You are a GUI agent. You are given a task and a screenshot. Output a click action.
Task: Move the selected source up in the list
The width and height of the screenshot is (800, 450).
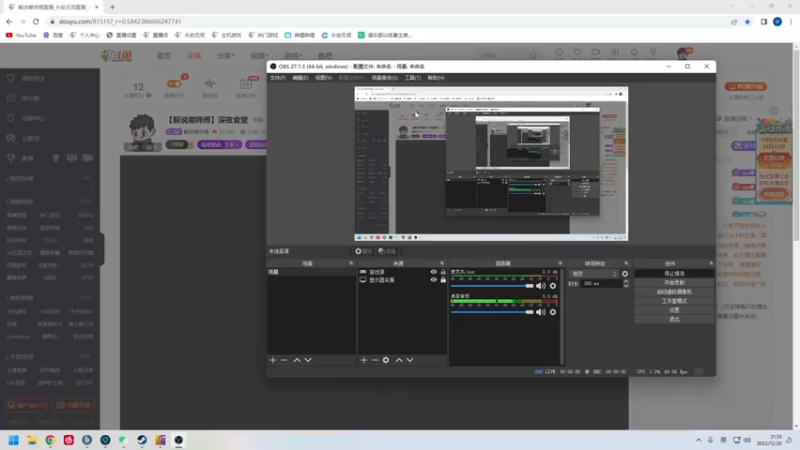[x=399, y=360]
